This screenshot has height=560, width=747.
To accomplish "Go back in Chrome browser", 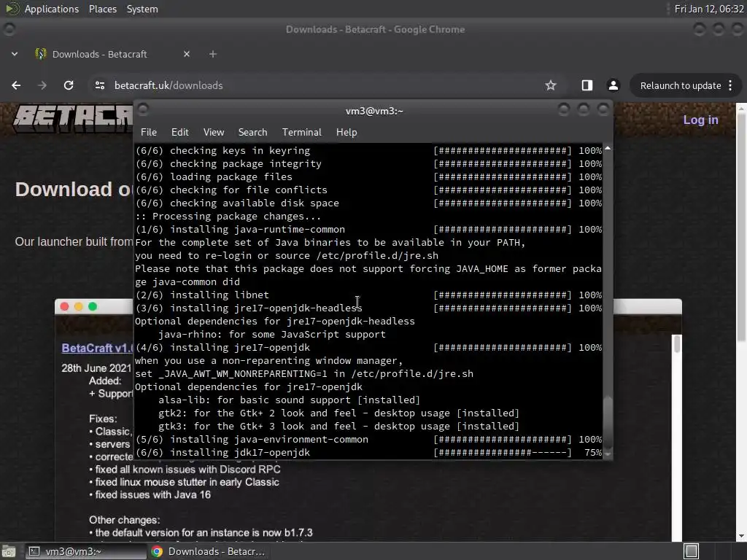I will 16,85.
